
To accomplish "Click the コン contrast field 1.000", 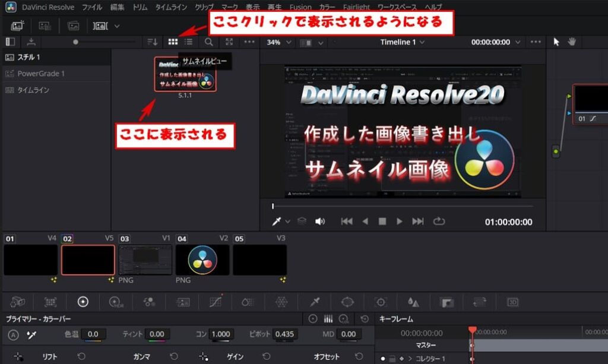I will (221, 334).
